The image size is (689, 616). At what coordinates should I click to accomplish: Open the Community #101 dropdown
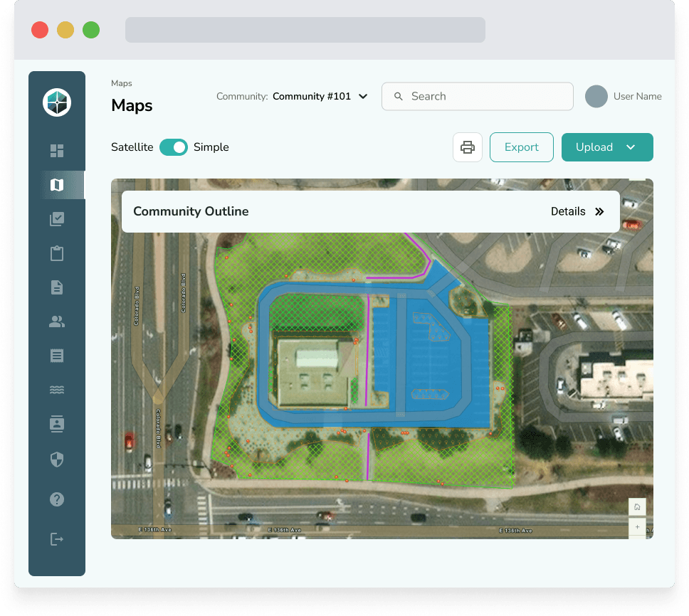tap(320, 97)
